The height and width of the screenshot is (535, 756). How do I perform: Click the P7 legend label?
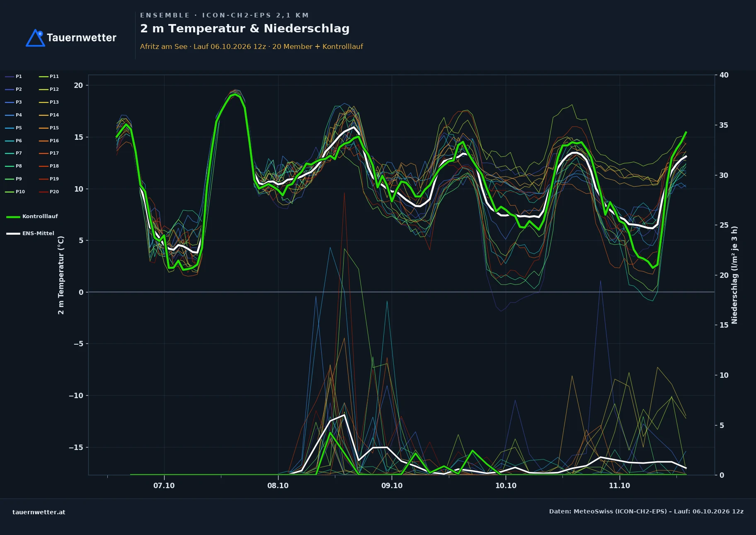19,153
